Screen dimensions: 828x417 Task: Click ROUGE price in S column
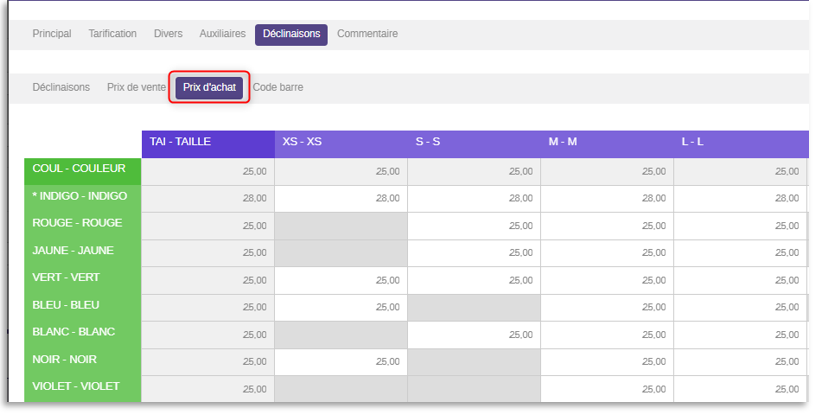[x=474, y=226]
